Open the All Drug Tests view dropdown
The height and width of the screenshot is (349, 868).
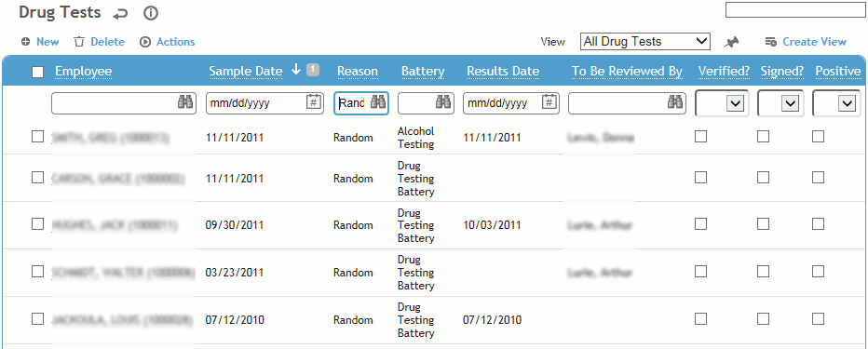(645, 42)
